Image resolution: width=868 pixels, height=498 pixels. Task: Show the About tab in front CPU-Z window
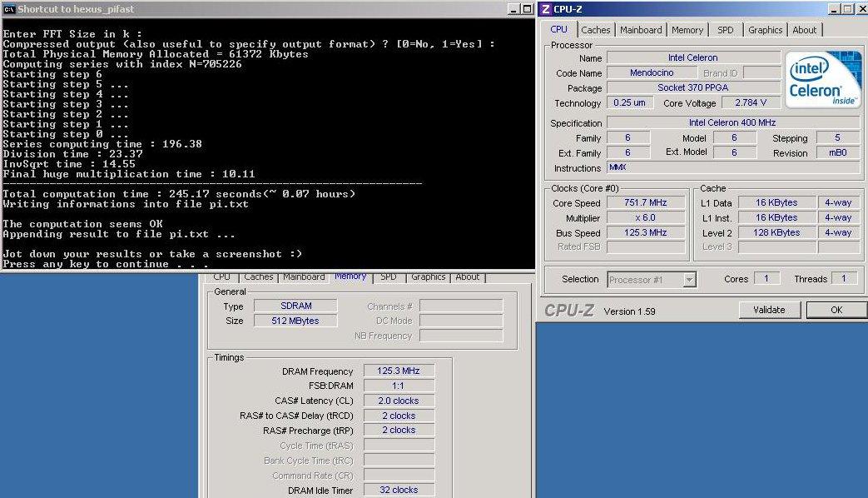tap(804, 30)
